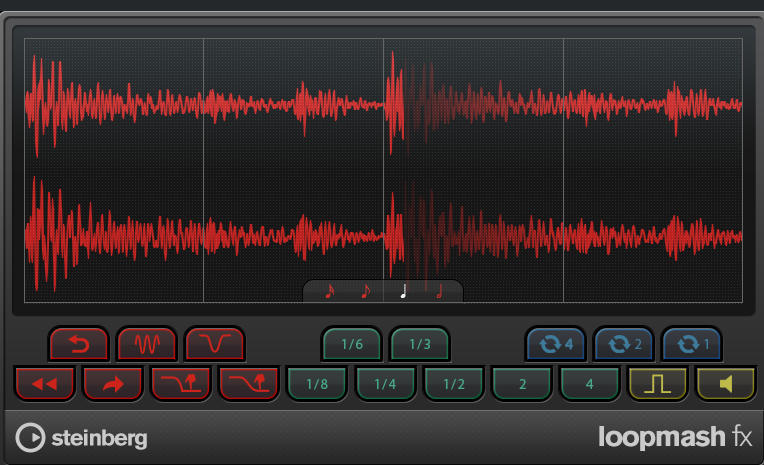
Task: Trigger the green 1/2 pad
Action: point(454,384)
